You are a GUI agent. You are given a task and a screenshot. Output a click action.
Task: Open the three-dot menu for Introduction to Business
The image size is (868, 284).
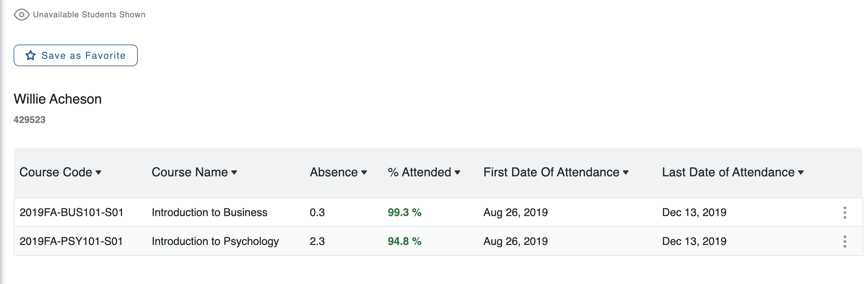845,213
